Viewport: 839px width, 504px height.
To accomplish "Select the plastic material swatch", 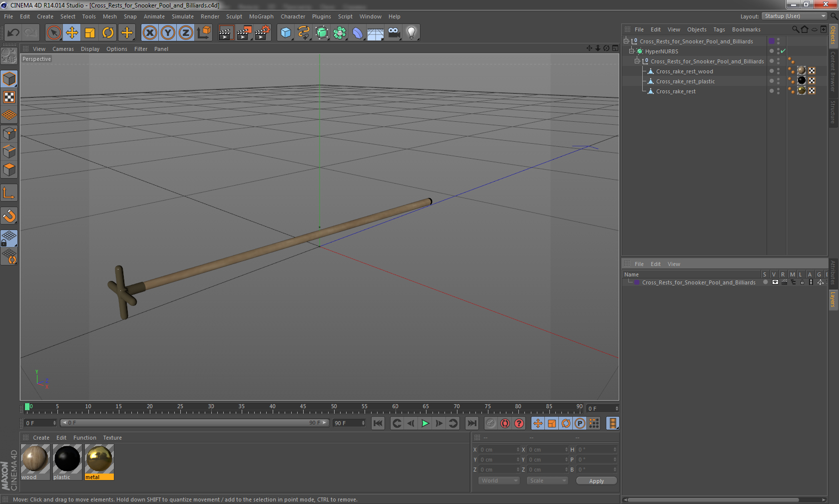I will 67,462.
